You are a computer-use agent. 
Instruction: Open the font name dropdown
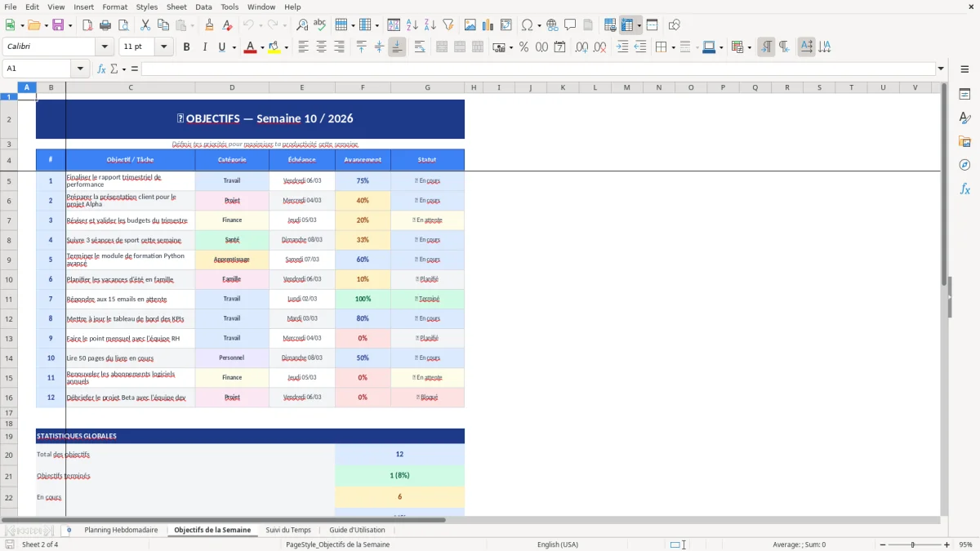pyautogui.click(x=105, y=47)
